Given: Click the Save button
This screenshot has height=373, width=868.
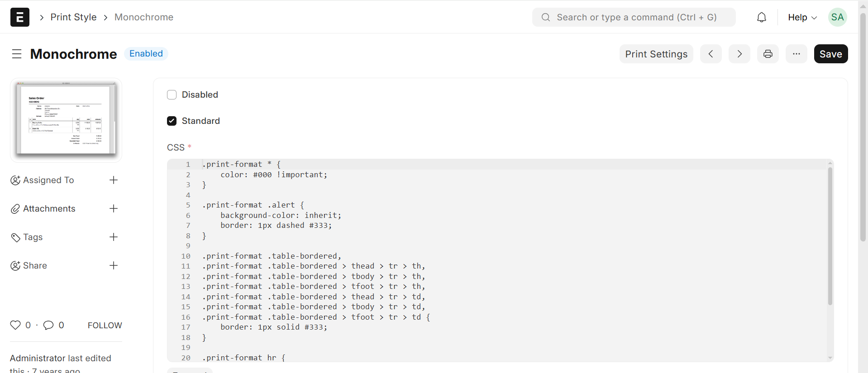Looking at the screenshot, I should point(830,54).
